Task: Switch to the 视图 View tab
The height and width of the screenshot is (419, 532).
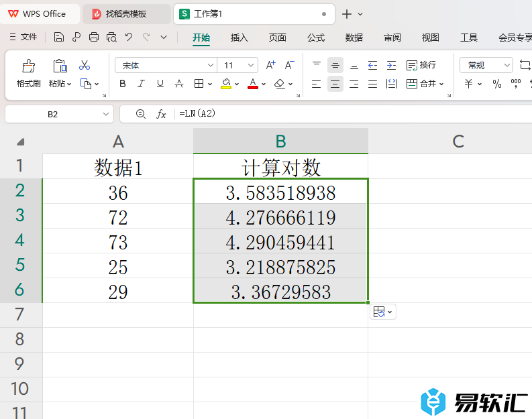Action: [x=430, y=38]
